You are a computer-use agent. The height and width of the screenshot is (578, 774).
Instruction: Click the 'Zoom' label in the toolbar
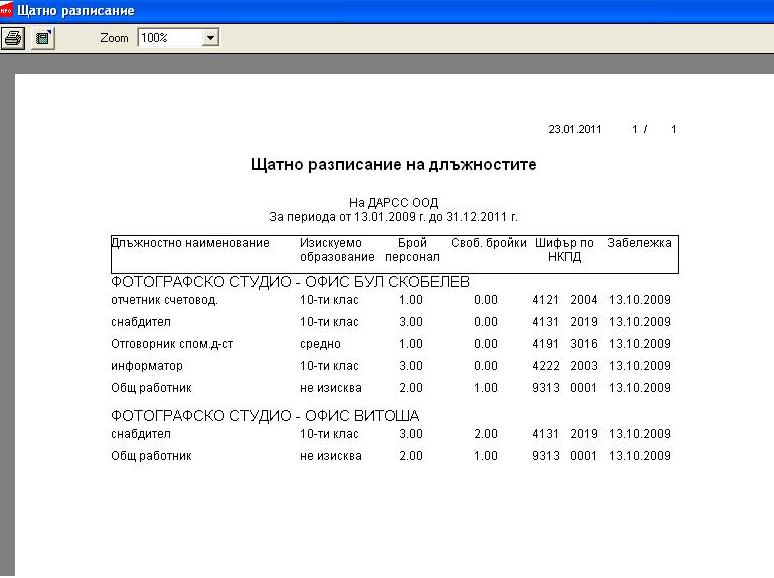(x=114, y=38)
